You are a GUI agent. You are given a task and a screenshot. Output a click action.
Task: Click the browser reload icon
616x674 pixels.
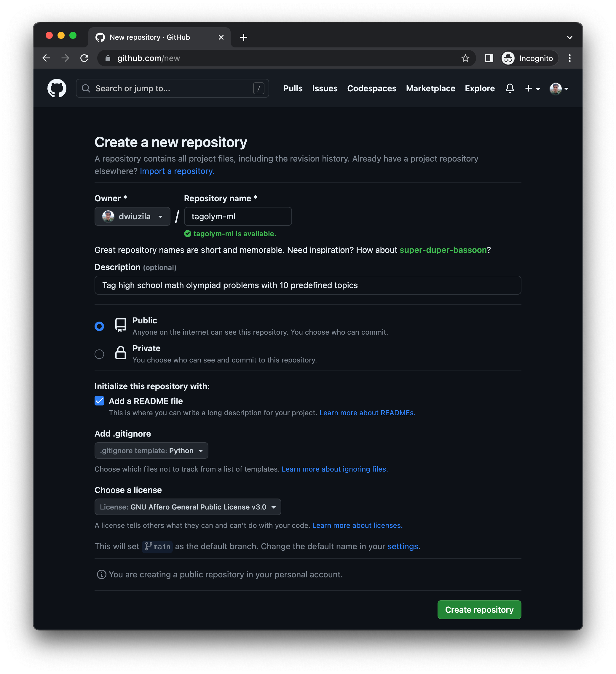(84, 58)
